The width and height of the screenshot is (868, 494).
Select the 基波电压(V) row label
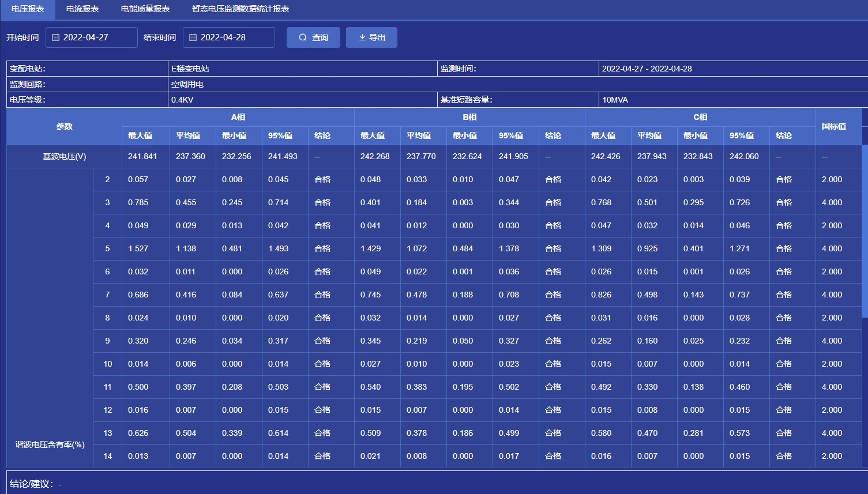point(64,156)
